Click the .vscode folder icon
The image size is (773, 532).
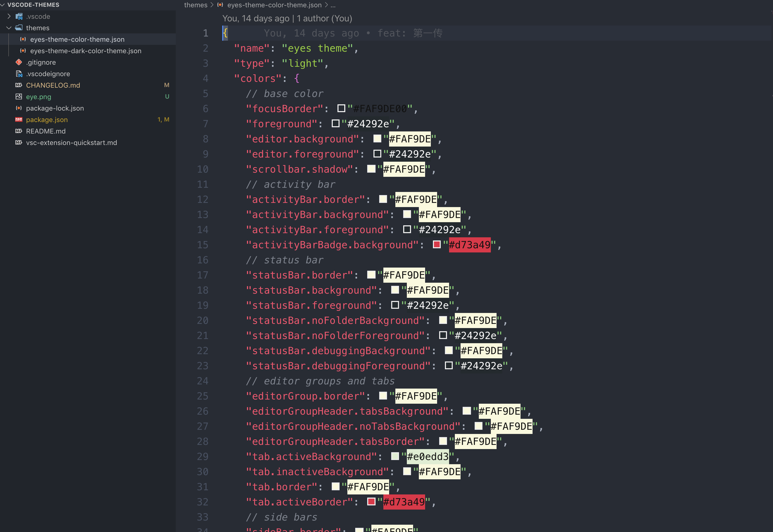(x=19, y=16)
